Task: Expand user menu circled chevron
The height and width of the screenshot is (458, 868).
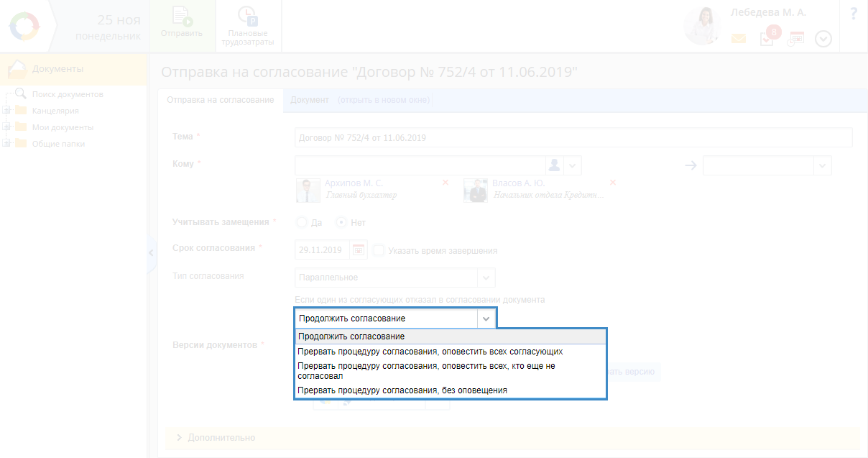Action: click(823, 39)
